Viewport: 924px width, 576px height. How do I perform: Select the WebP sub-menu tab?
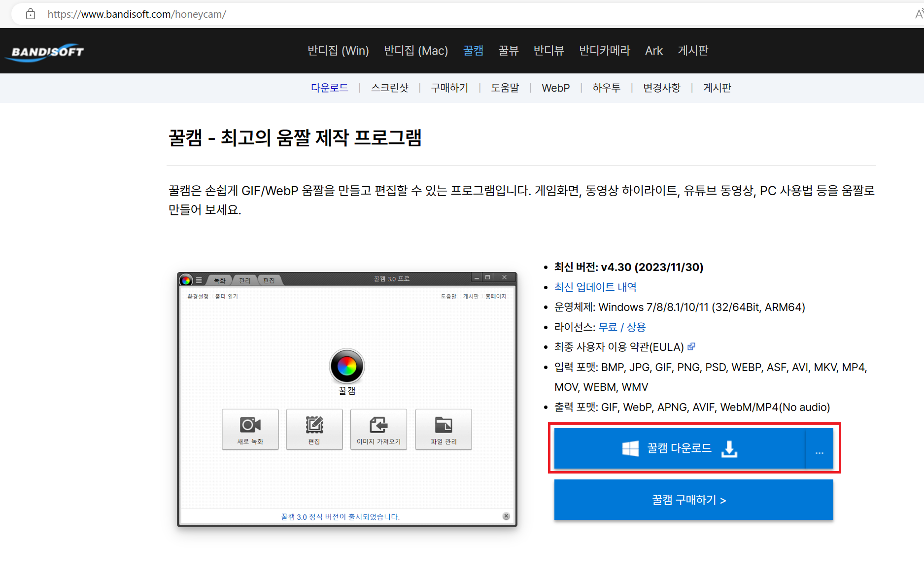coord(555,88)
